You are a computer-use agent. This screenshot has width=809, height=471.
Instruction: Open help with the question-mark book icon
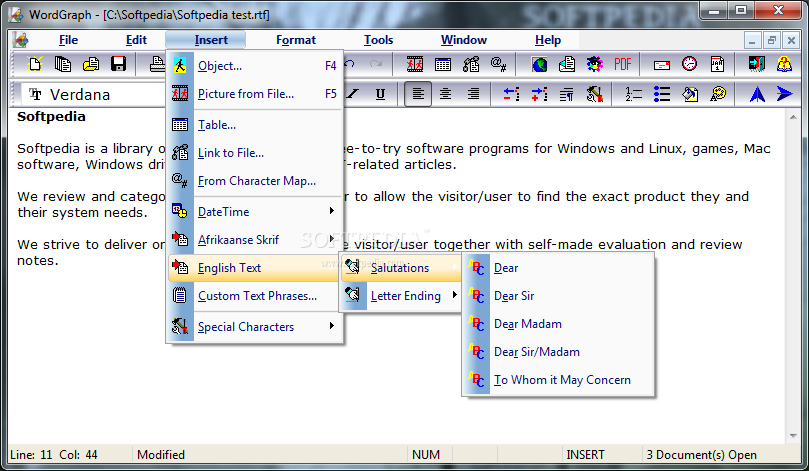tap(784, 64)
